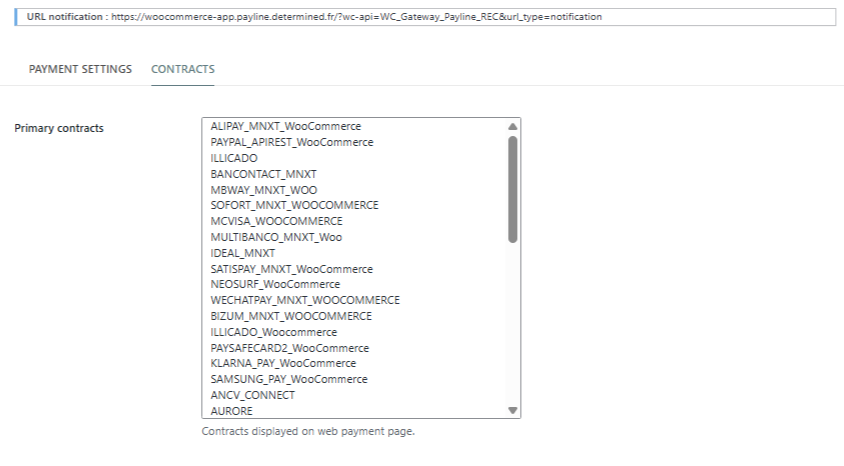Choose MCVISA_WOOCOMMERCE in the list
844x466 pixels.
tap(276, 221)
